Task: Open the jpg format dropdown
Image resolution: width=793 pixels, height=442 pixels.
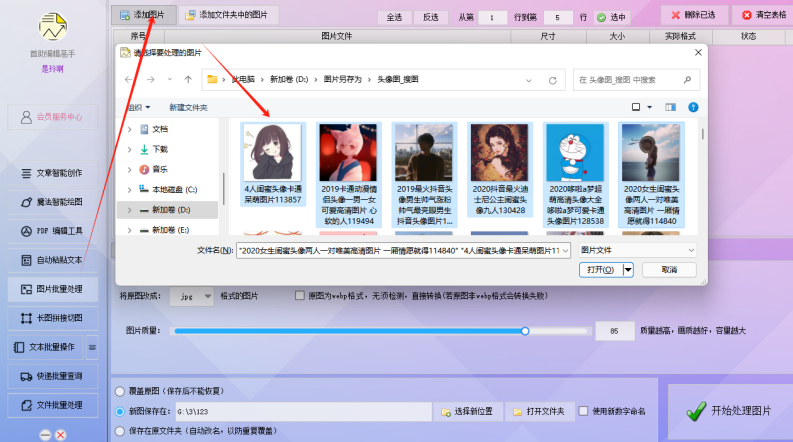Action: pyautogui.click(x=191, y=296)
